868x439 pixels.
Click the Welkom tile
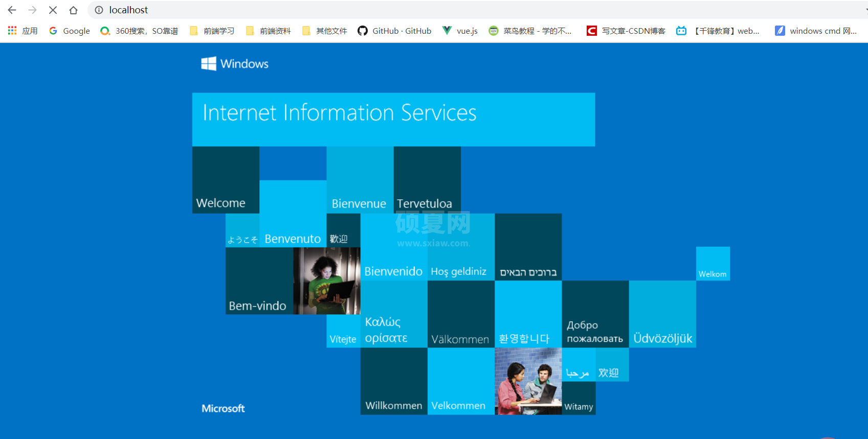point(713,264)
